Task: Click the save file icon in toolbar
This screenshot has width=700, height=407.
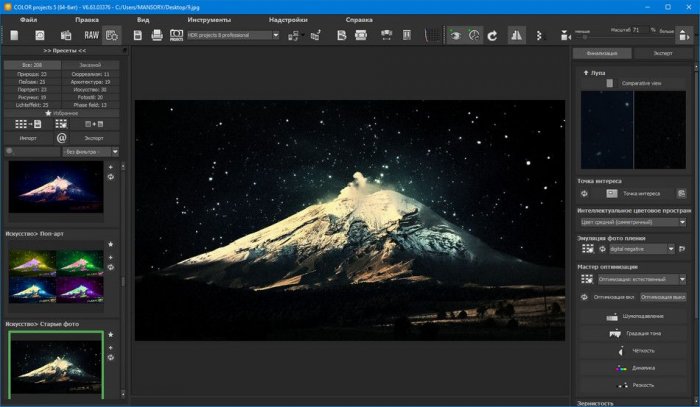Action: tap(135, 35)
